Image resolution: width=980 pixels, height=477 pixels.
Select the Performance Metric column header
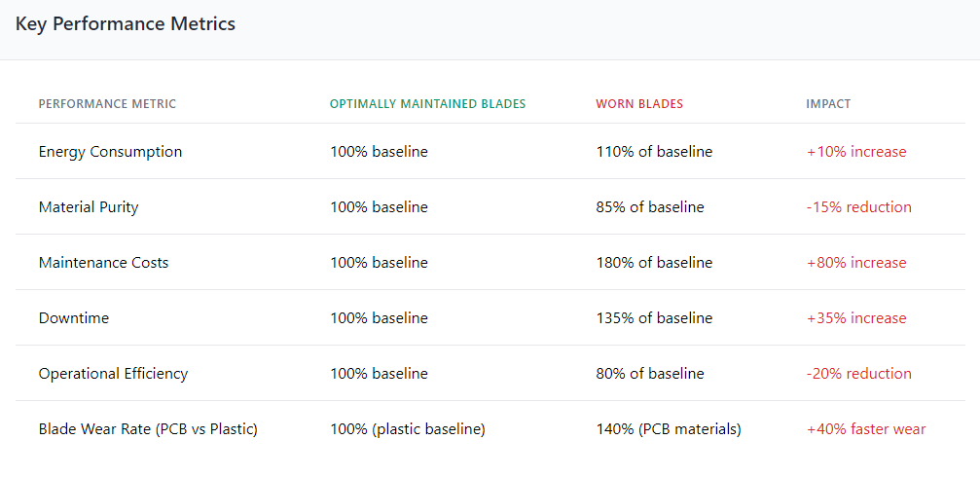[x=107, y=104]
